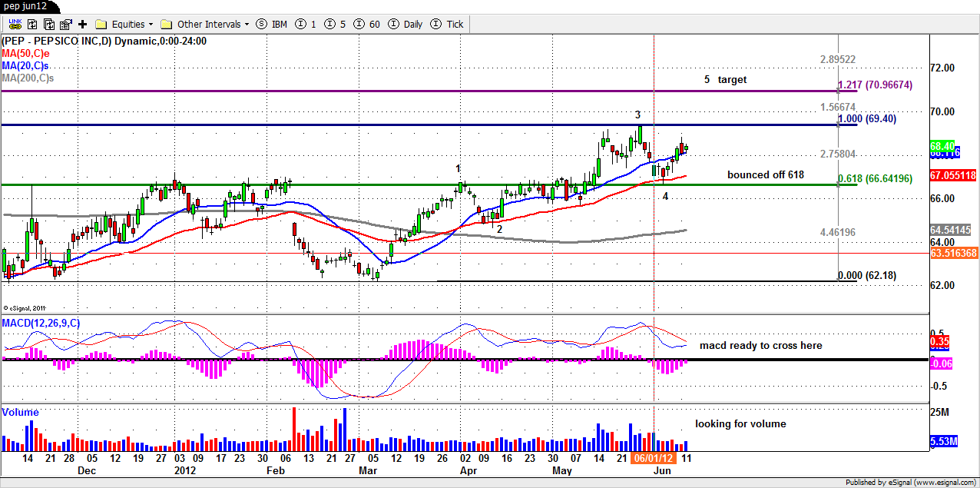Click the pink -0.06 MACD histogram tag
The width and height of the screenshot is (980, 488).
click(941, 364)
